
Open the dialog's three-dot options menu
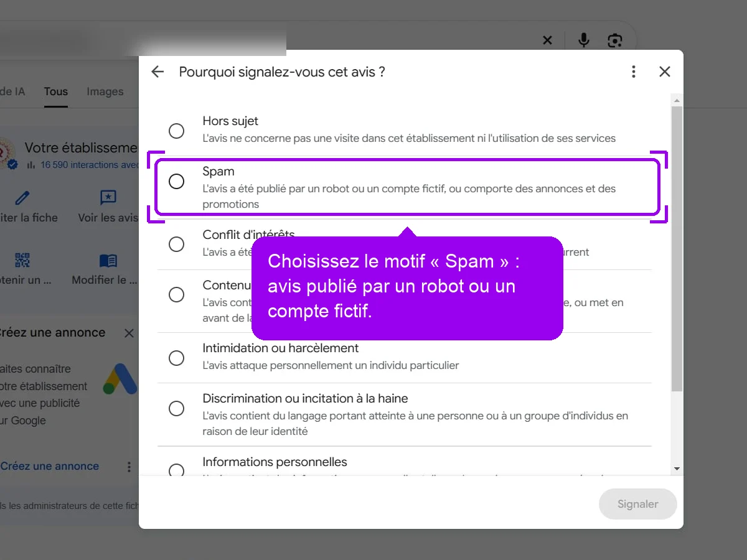(x=634, y=72)
